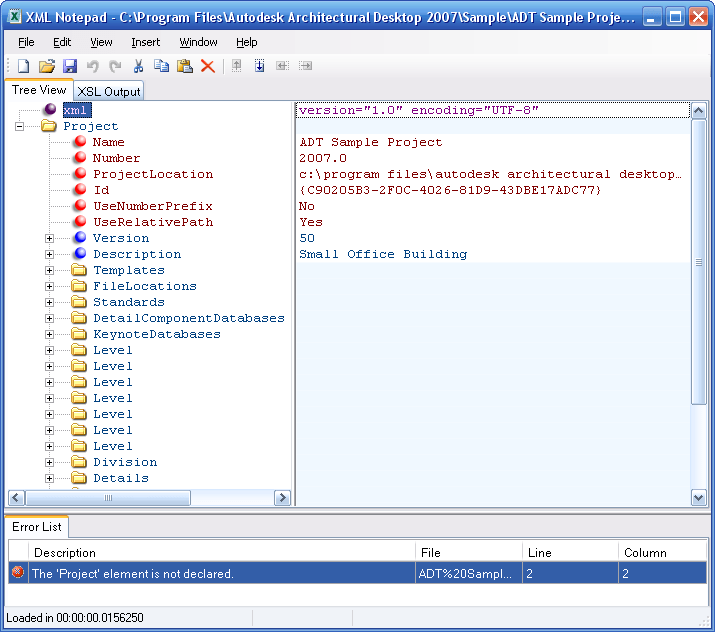Click the red icon beside ProjectLocation
Image resolution: width=715 pixels, height=632 pixels.
(x=80, y=173)
